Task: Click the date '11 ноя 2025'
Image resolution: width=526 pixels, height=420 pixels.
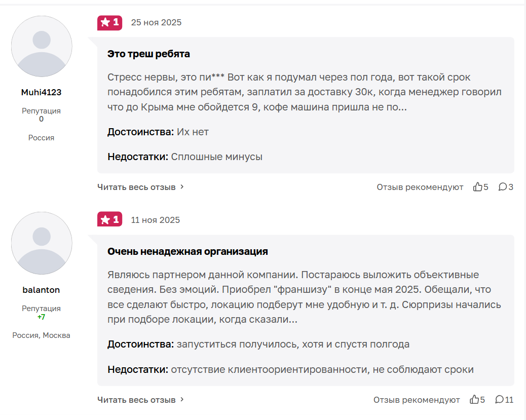Action: [x=155, y=220]
